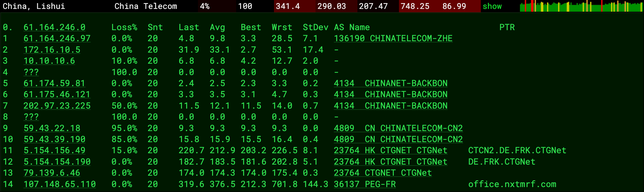Open IP link 202.97.23.225
The image size is (644, 192).
57,106
